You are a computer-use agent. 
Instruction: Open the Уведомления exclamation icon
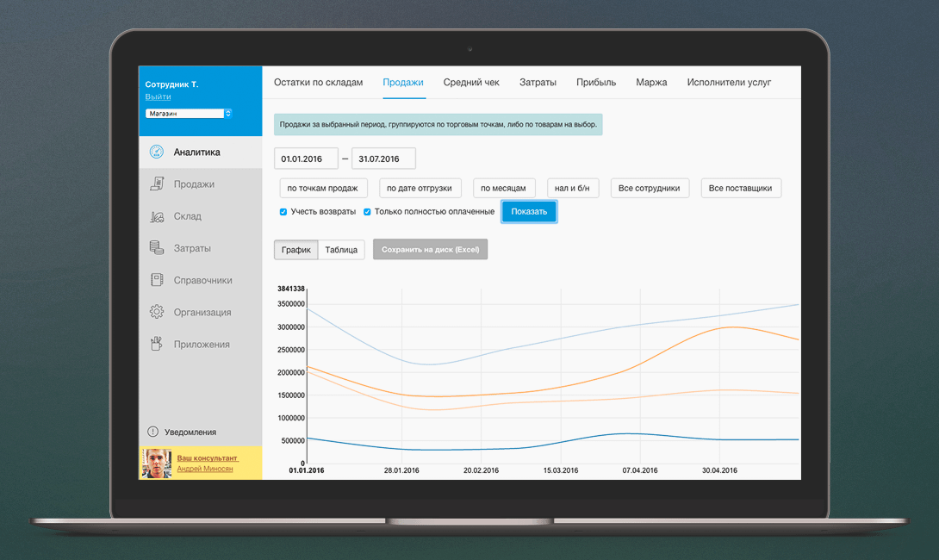[x=152, y=432]
